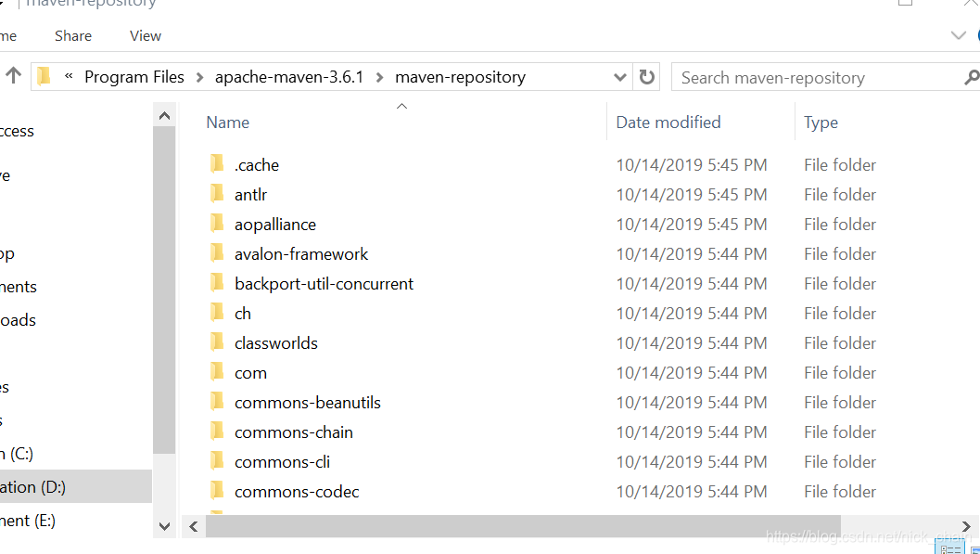This screenshot has height=554, width=980.
Task: Open the arrow after apache-maven-3.6.1 breadcrumb
Action: pos(379,78)
